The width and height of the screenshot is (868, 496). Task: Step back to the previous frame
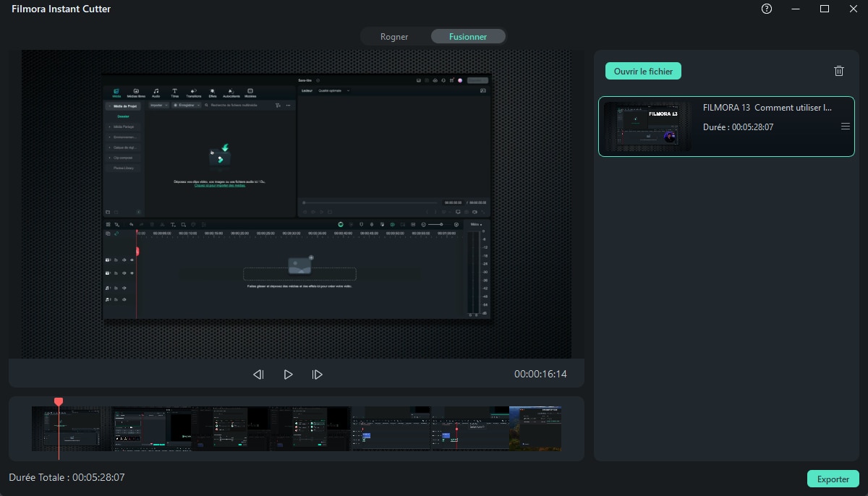click(x=258, y=375)
